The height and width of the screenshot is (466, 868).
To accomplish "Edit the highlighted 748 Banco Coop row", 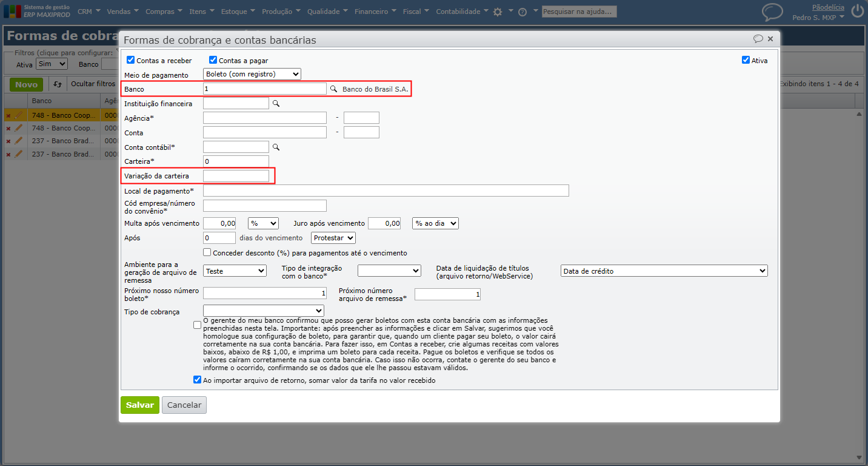I will 18,114.
